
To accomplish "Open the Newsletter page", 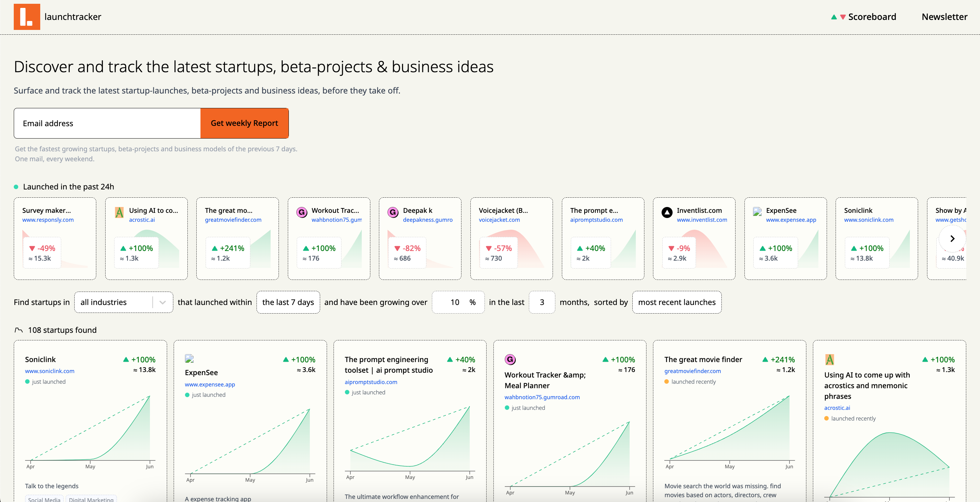I will [944, 17].
